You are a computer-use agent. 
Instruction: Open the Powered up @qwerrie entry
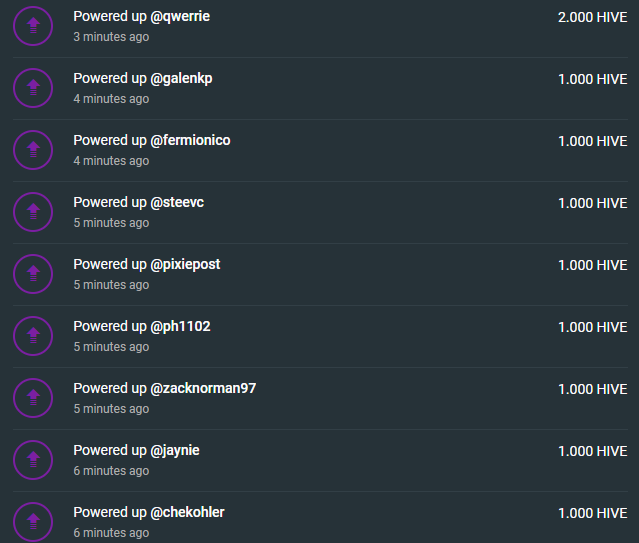coord(141,17)
